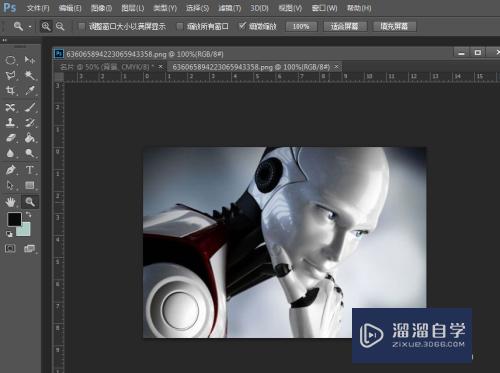Viewport: 500px width, 373px height.
Task: Minimize the document window
Action: [x=462, y=52]
